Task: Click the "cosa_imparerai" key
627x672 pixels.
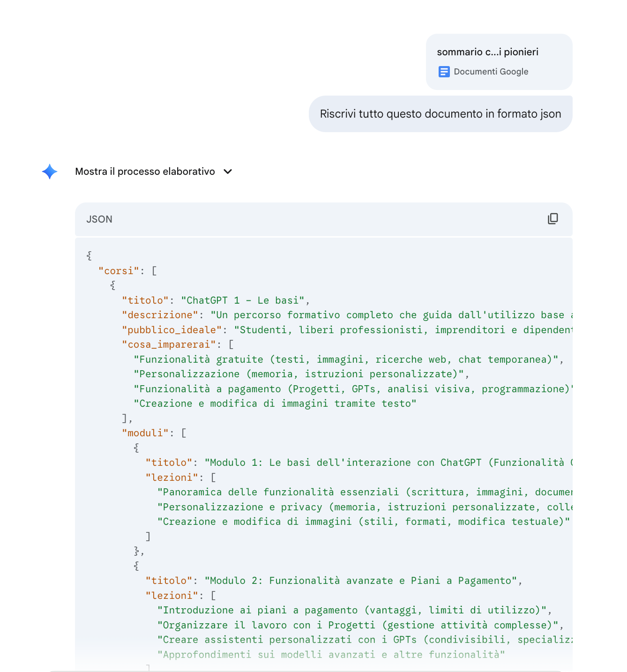Action: pos(169,344)
